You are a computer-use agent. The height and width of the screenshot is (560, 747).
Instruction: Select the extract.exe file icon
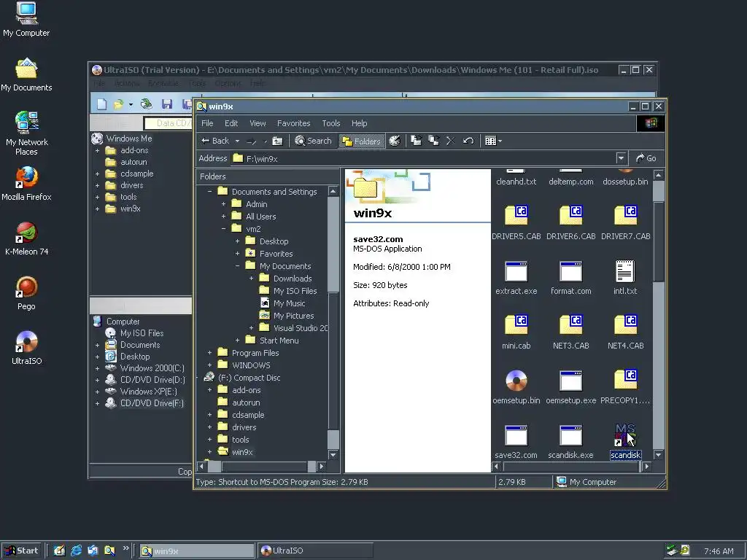(516, 271)
